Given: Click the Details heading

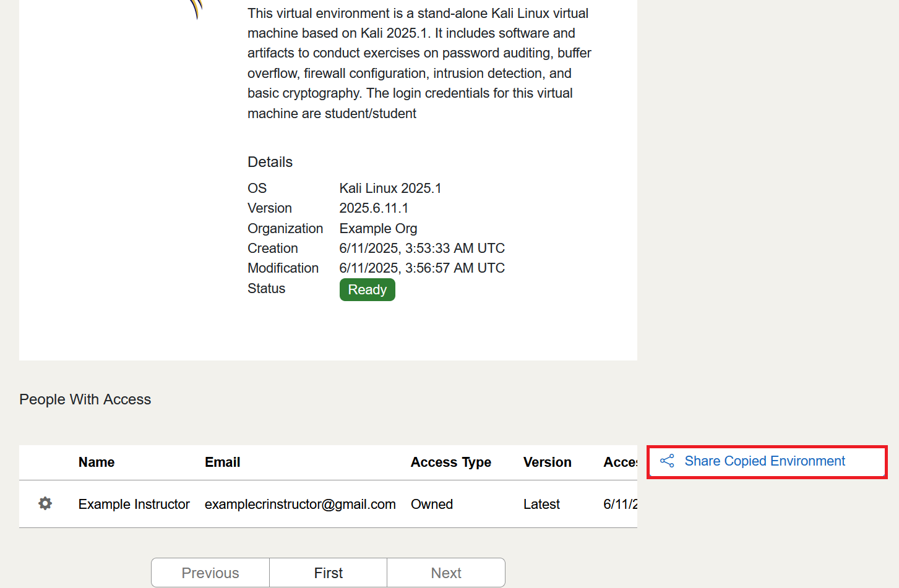Looking at the screenshot, I should (x=270, y=162).
